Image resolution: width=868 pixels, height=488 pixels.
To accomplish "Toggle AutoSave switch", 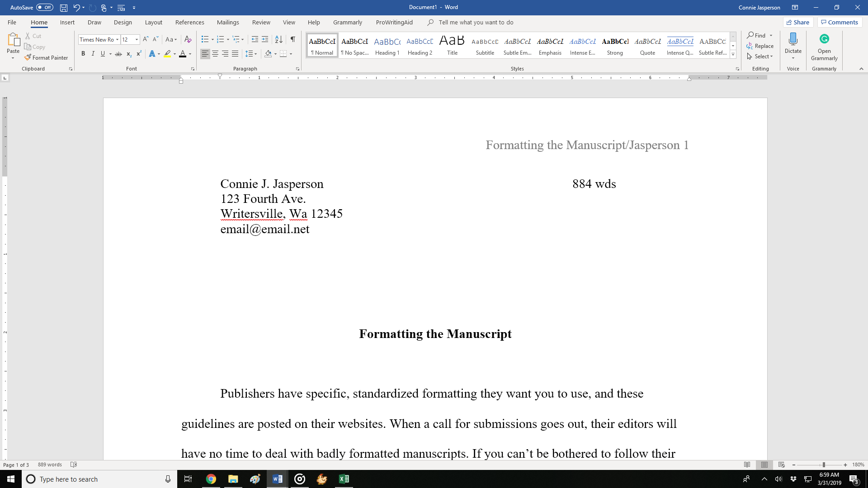I will coord(45,7).
